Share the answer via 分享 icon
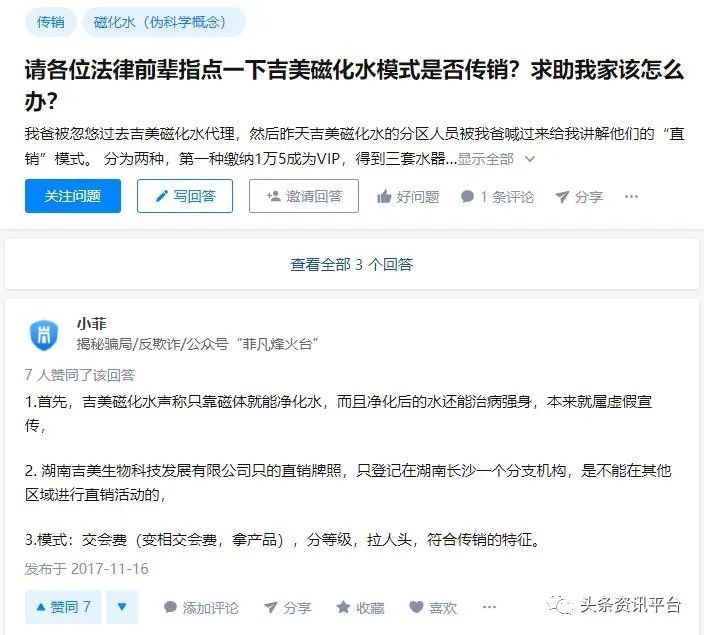The image size is (704, 635). tap(287, 607)
